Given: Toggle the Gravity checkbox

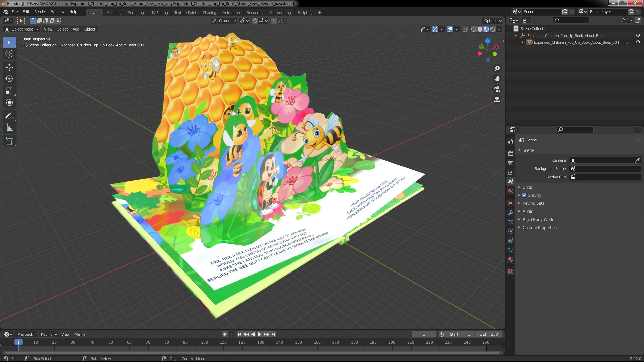Looking at the screenshot, I should (x=524, y=195).
